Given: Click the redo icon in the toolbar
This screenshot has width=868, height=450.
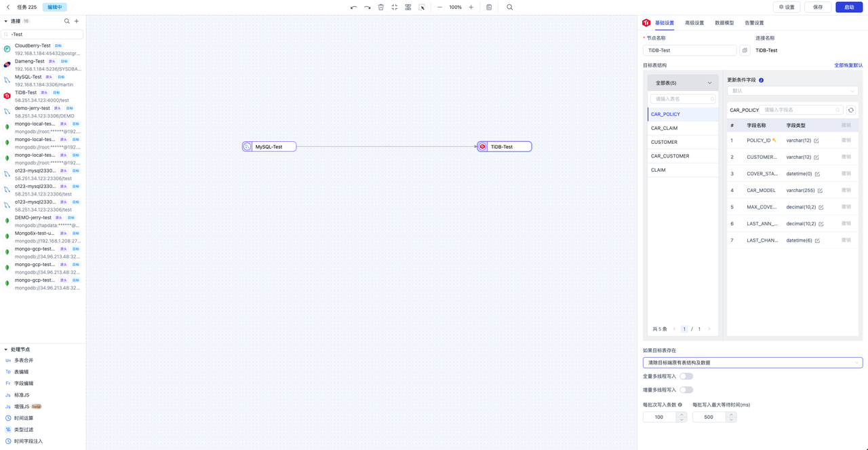Looking at the screenshot, I should coord(368,7).
